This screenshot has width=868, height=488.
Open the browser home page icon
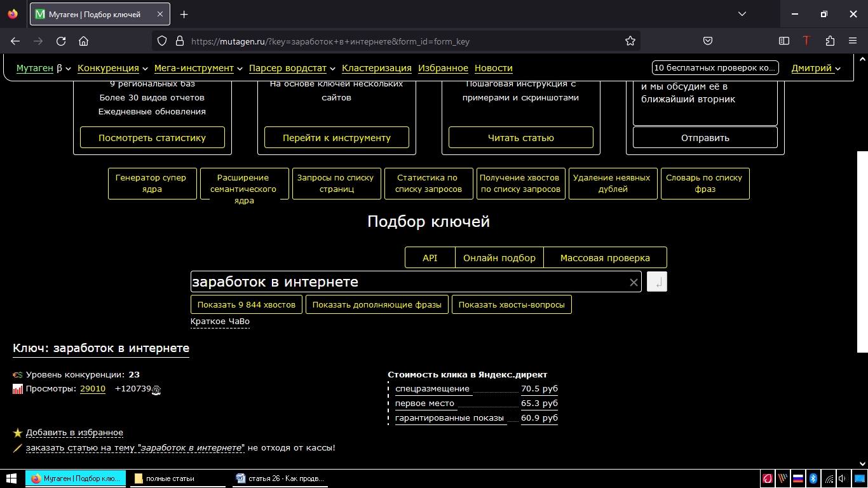(x=83, y=41)
